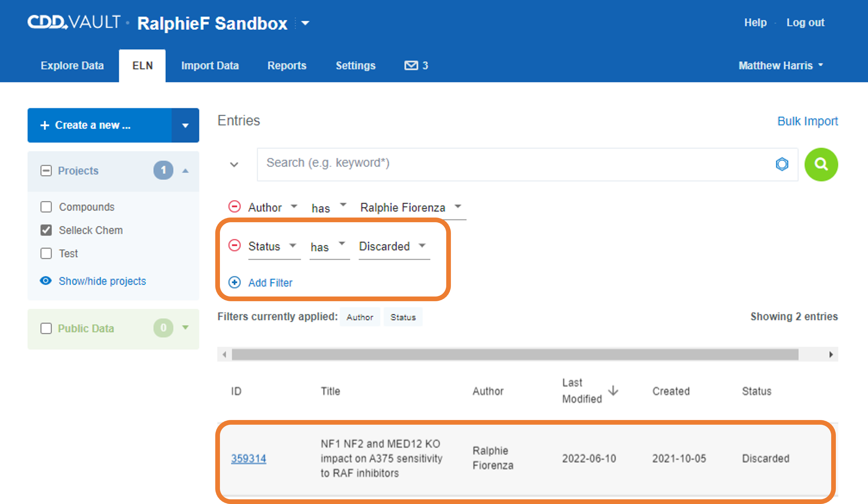
Task: Open the Matthew Harris user menu
Action: (x=781, y=65)
